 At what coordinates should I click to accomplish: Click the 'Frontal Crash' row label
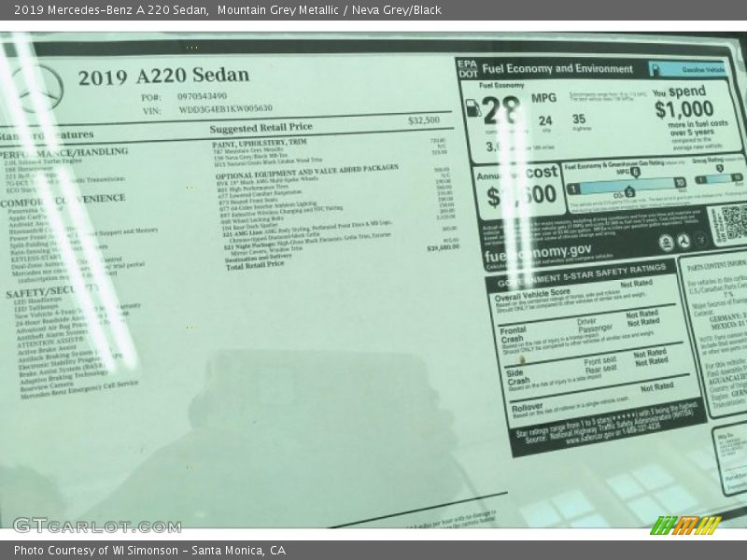[513, 334]
